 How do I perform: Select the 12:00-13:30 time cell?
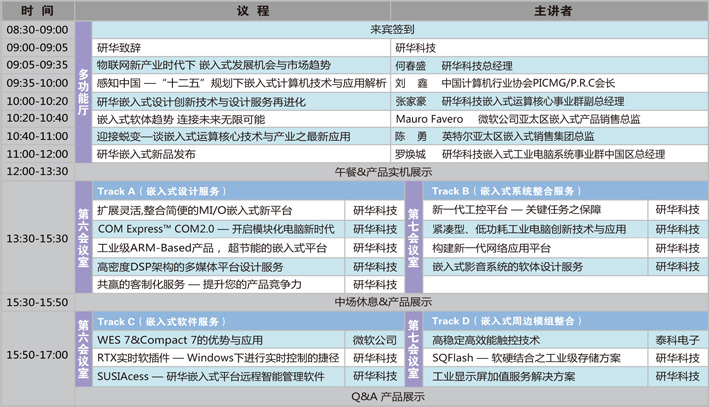pos(38,172)
